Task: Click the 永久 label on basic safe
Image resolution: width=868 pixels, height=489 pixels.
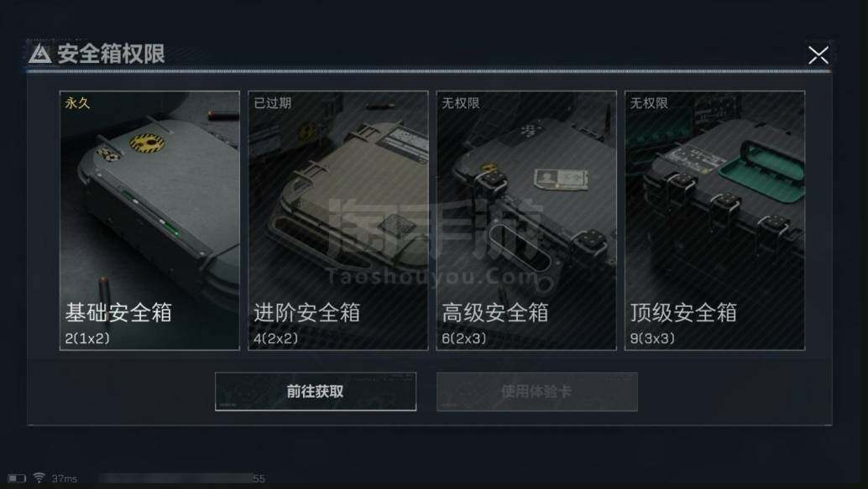Action: pyautogui.click(x=77, y=103)
